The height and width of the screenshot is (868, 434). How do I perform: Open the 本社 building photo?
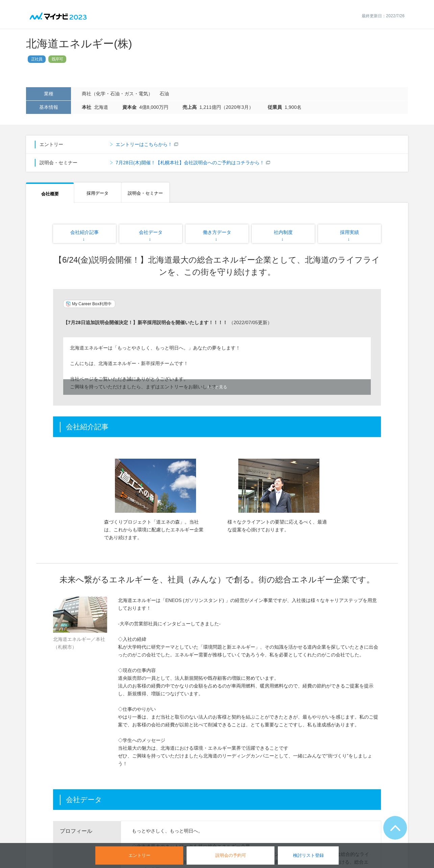[x=80, y=614]
